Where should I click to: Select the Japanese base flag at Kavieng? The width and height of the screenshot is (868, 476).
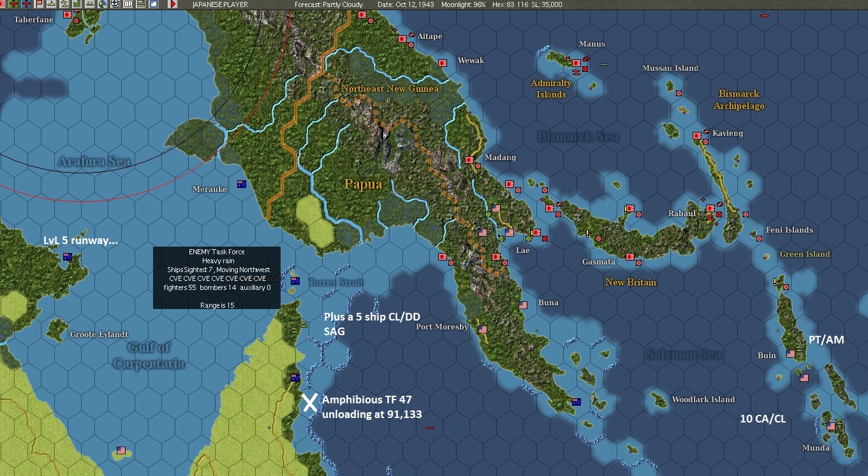coord(697,136)
